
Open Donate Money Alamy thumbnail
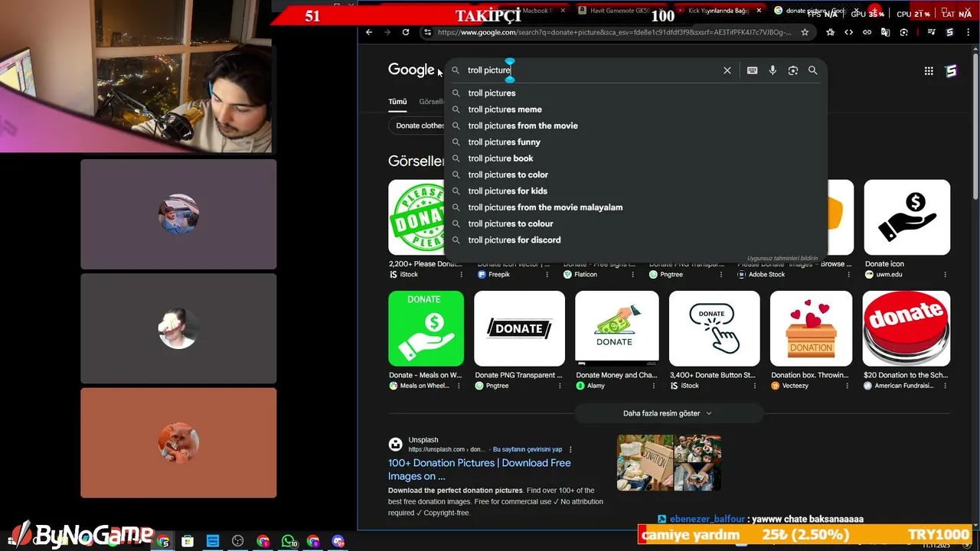616,328
